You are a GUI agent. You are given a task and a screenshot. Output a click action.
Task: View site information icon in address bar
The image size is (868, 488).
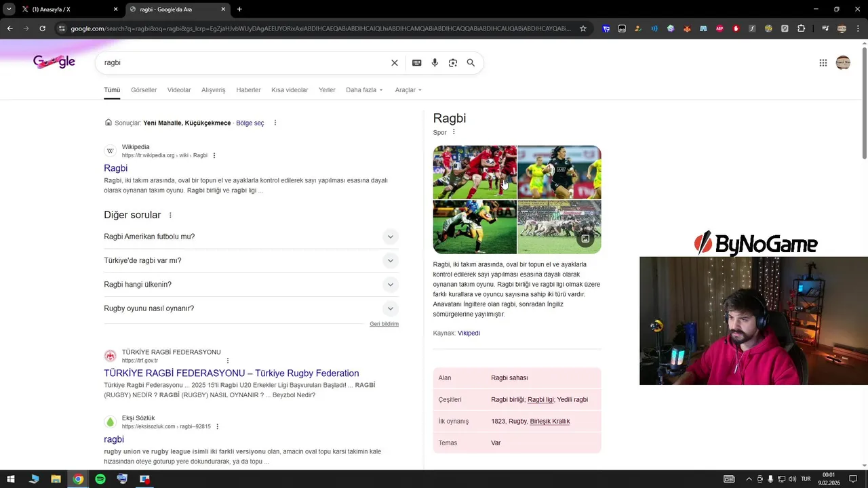coord(62,28)
